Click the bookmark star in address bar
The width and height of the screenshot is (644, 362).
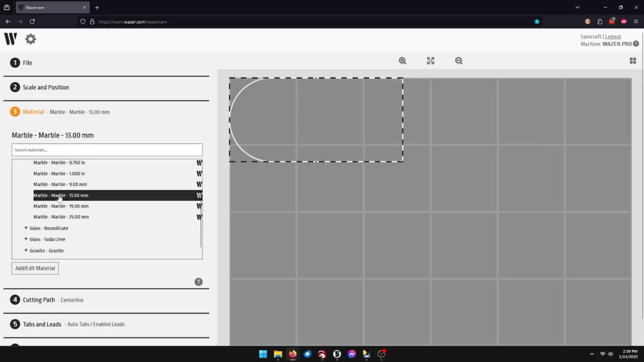pos(537,22)
